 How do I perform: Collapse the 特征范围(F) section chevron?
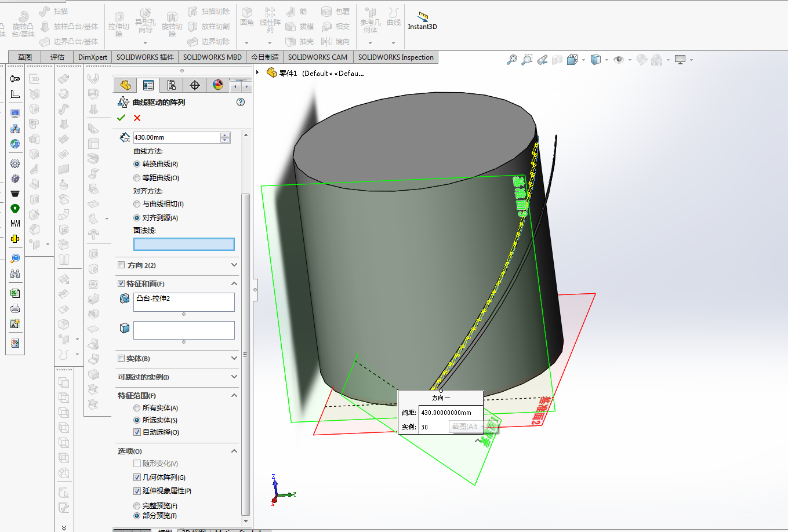click(x=234, y=395)
